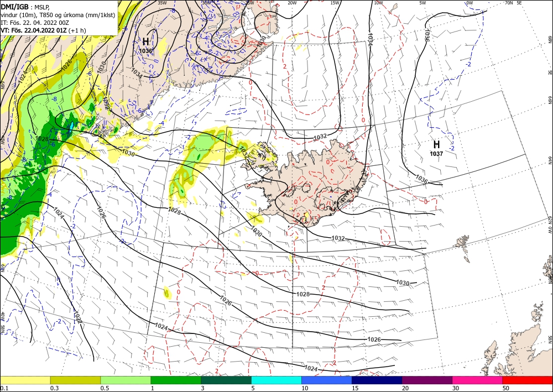Click the navy 15–20 legend swatch

coord(377,380)
